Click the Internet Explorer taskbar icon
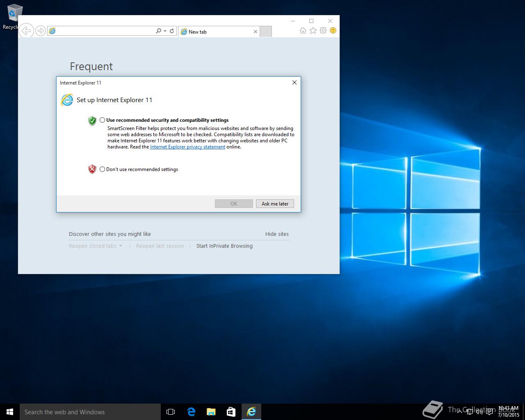525x420 pixels. point(251,412)
